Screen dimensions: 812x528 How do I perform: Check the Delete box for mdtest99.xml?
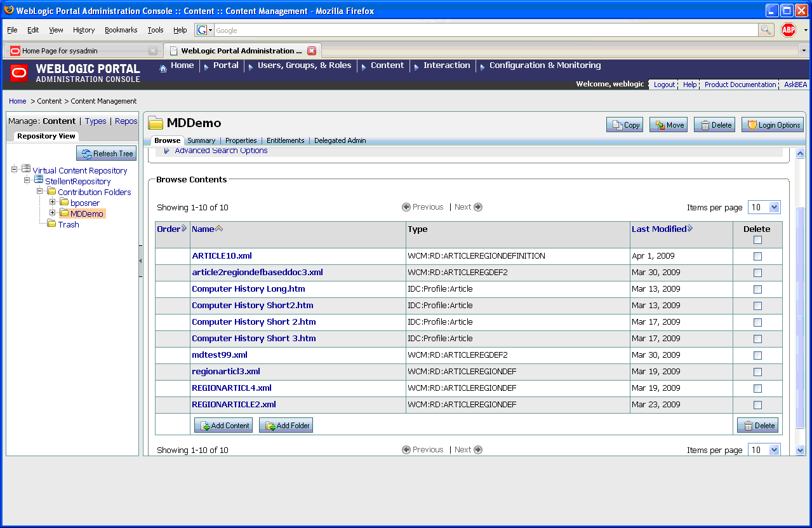(x=757, y=355)
